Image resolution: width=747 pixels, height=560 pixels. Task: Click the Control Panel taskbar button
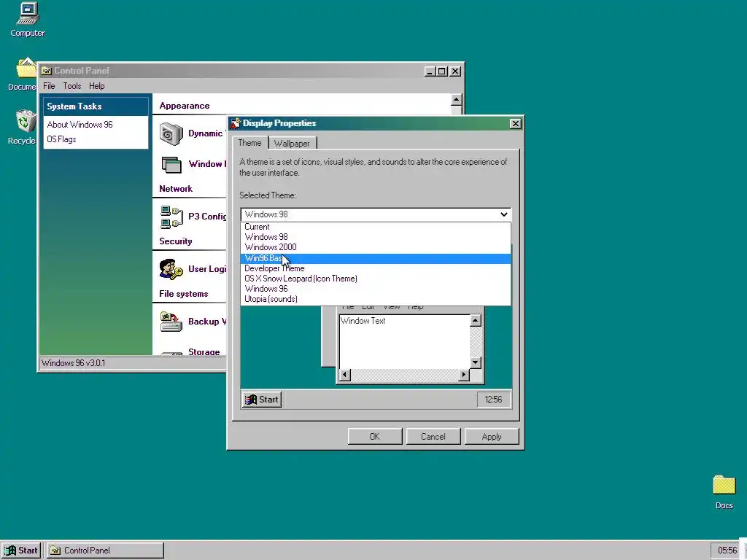(x=105, y=551)
